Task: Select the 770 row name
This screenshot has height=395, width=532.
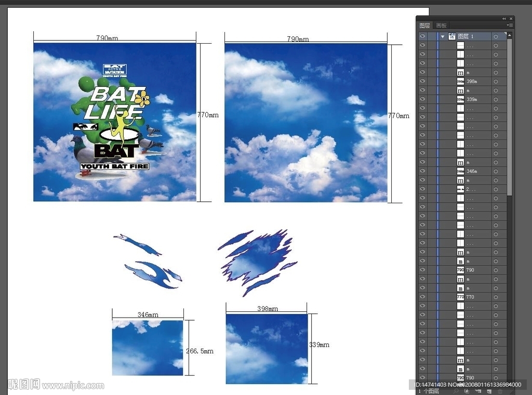Action: (x=470, y=297)
